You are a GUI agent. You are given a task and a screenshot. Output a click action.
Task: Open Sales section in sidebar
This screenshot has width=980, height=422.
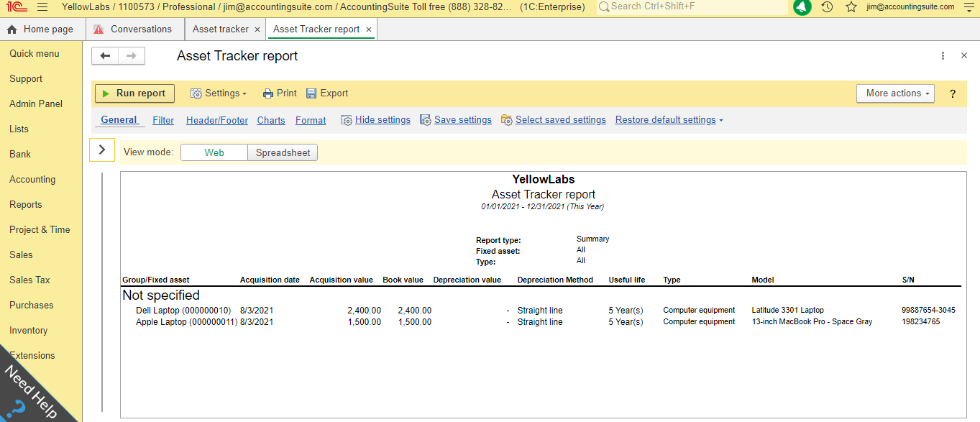[x=21, y=254]
